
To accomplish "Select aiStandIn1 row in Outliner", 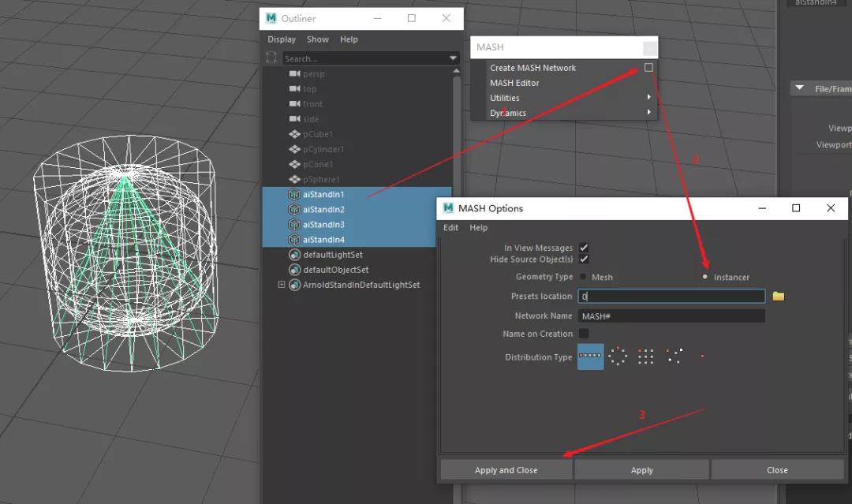I will click(x=357, y=194).
